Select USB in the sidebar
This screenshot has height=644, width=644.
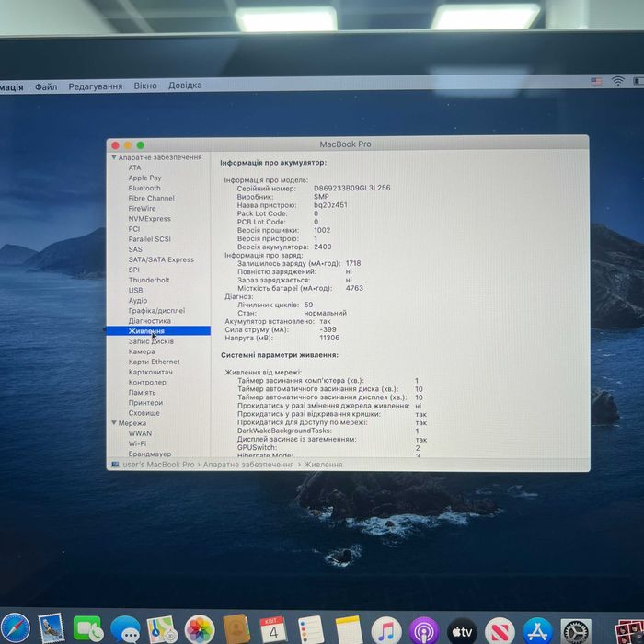coord(135,290)
